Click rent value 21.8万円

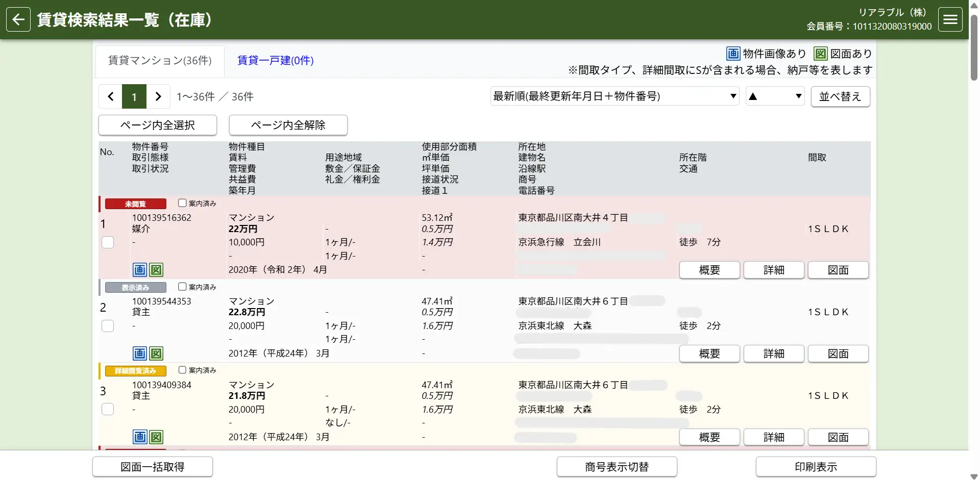click(x=247, y=396)
